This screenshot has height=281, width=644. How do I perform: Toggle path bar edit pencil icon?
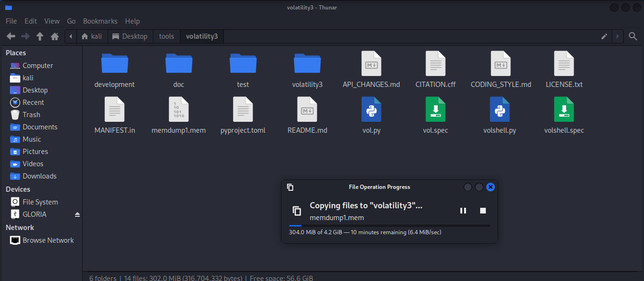coord(604,36)
